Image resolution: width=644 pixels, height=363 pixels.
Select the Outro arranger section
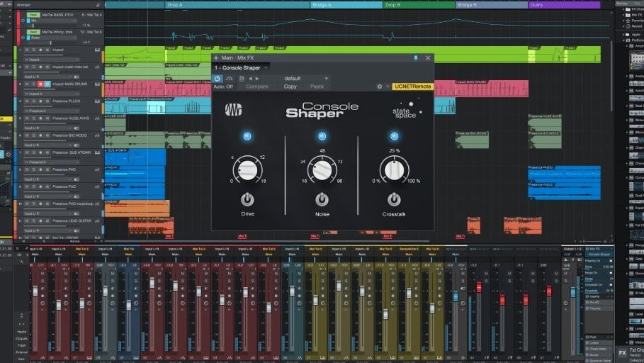(x=564, y=5)
